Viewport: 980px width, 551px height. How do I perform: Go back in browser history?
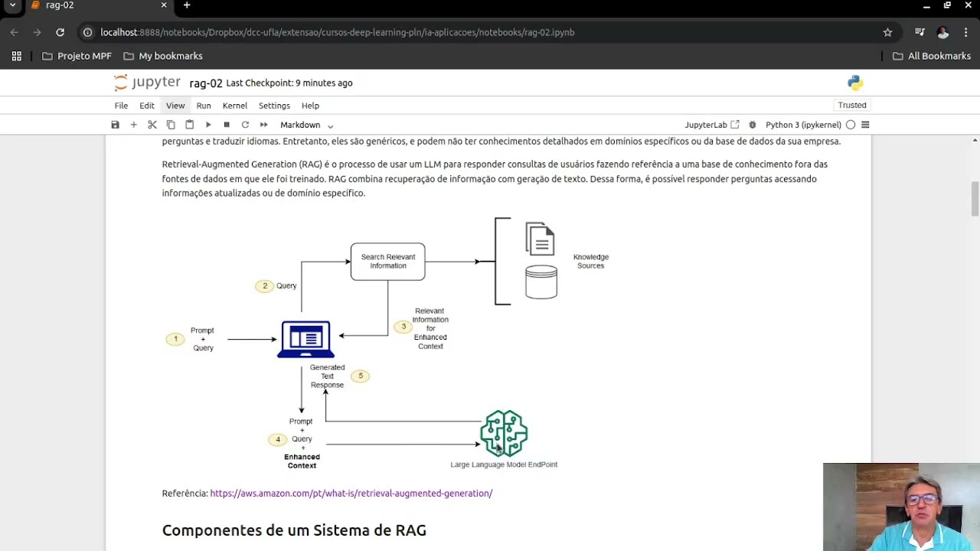tap(14, 32)
